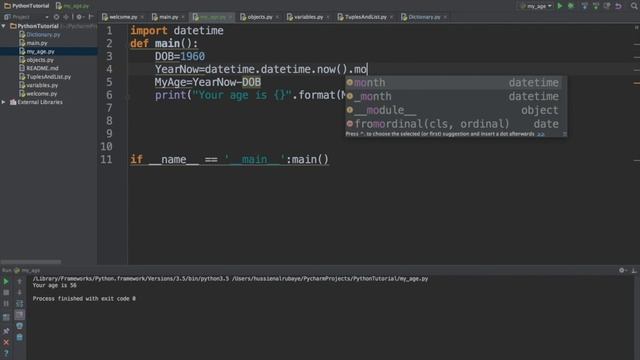Screen dimensions: 640x360
Task: Open Dictionary.py in project tree
Action: coord(43,35)
